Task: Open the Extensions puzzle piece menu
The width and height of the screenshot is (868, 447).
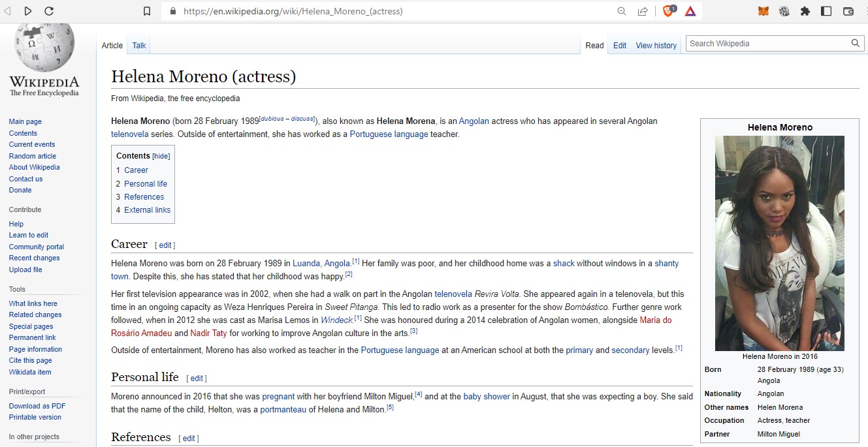Action: (x=805, y=11)
